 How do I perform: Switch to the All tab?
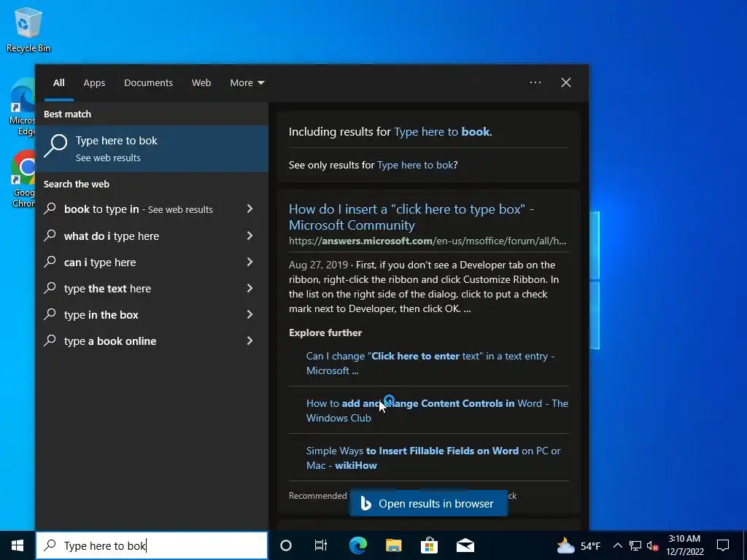(x=58, y=82)
